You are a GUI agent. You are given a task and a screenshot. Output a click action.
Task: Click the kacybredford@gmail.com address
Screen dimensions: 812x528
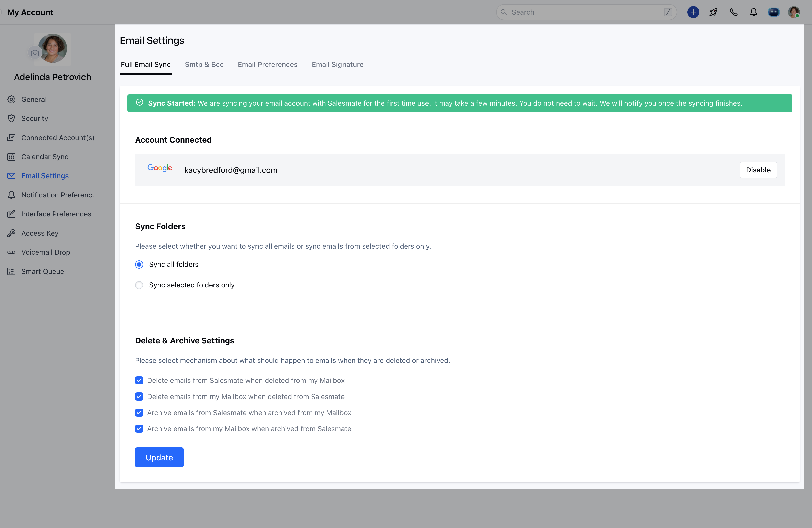(231, 170)
